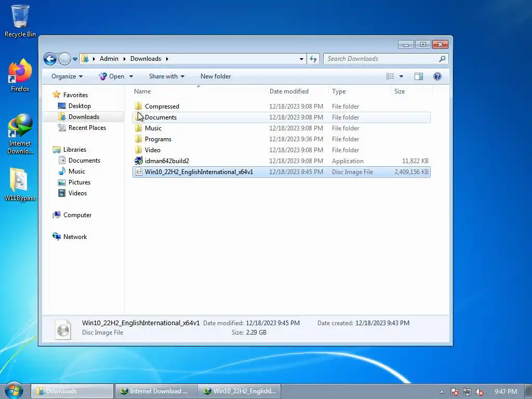Click the 2,409,156 KB size cell
The width and height of the screenshot is (532, 399).
411,171
